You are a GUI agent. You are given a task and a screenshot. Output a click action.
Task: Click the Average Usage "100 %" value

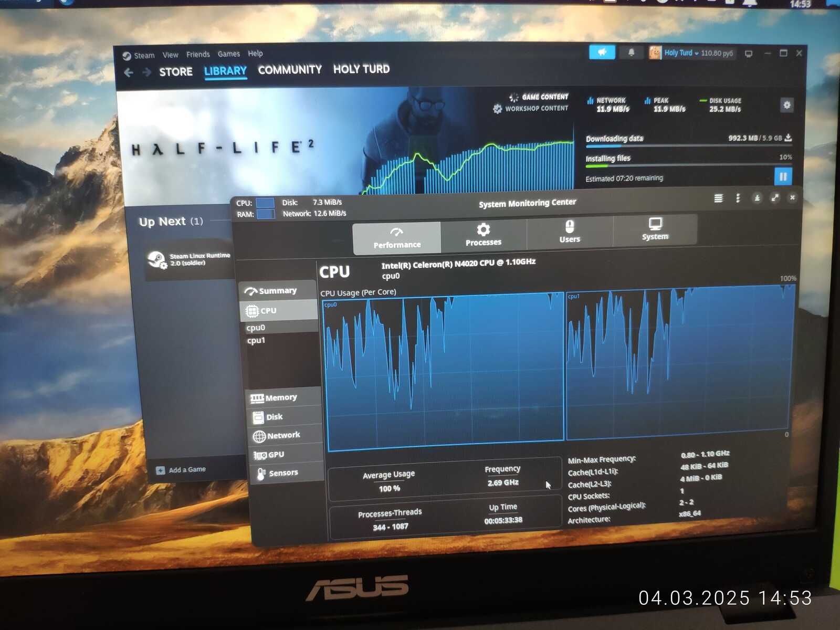point(390,489)
